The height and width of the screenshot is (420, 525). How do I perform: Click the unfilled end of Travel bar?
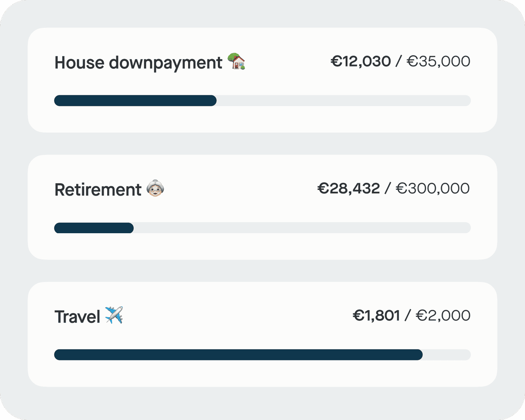pyautogui.click(x=447, y=355)
